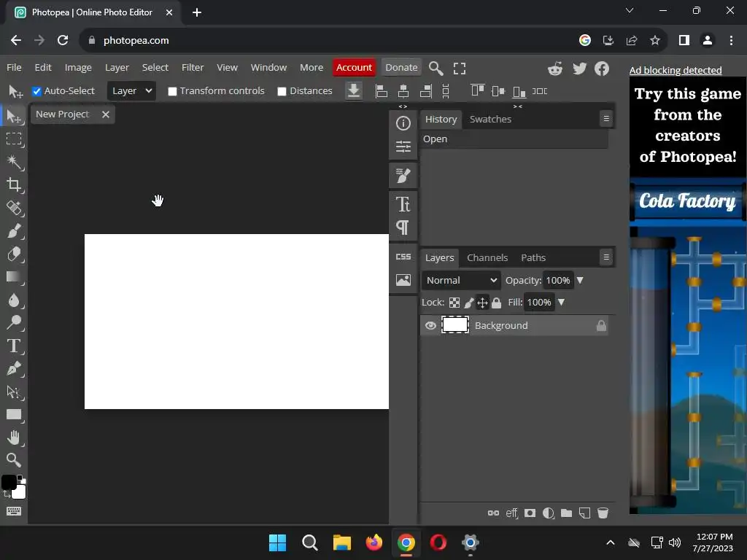The width and height of the screenshot is (747, 560).
Task: Uncheck the Auto-Select checkbox
Action: click(x=36, y=91)
